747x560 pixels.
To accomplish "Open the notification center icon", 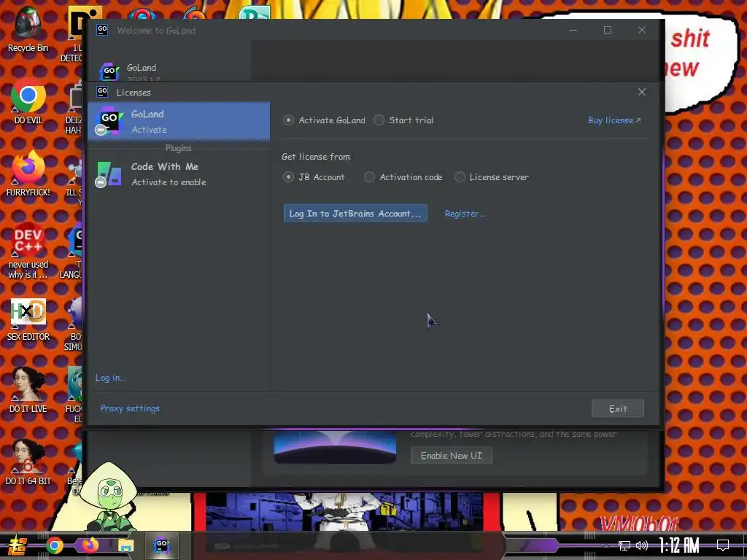I will tap(723, 545).
